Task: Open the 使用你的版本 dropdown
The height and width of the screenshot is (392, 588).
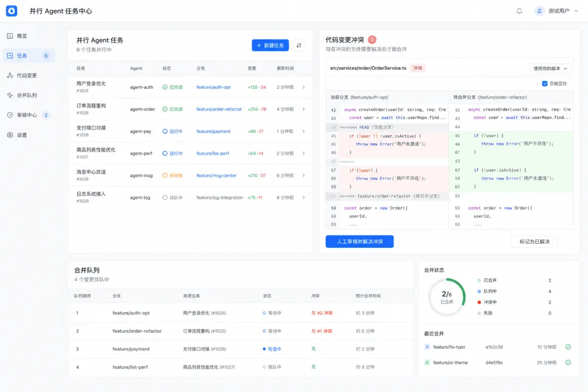Action: [x=550, y=68]
